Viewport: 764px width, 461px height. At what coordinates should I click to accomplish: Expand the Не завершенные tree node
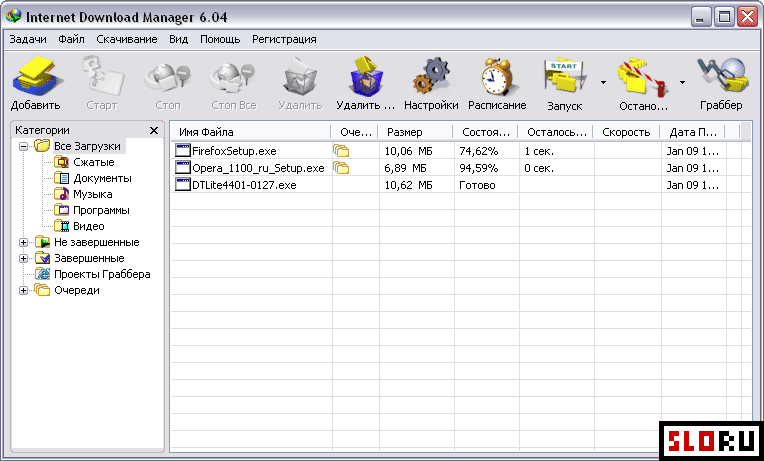23,242
